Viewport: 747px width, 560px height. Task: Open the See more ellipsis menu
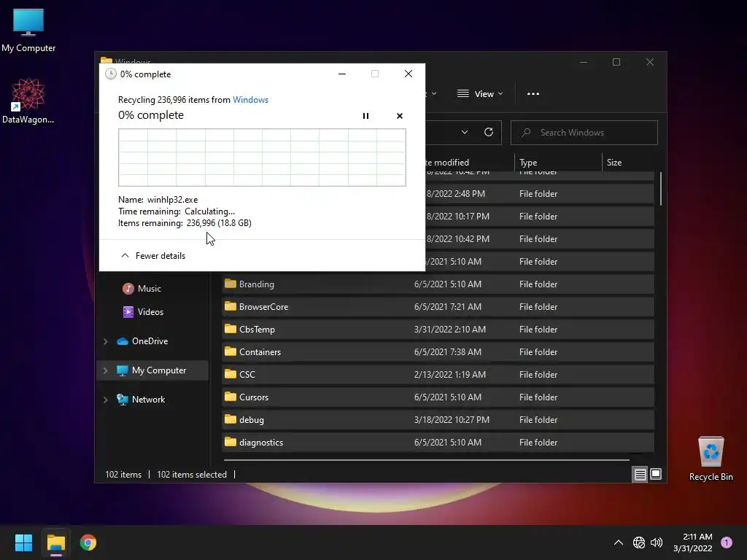533,94
